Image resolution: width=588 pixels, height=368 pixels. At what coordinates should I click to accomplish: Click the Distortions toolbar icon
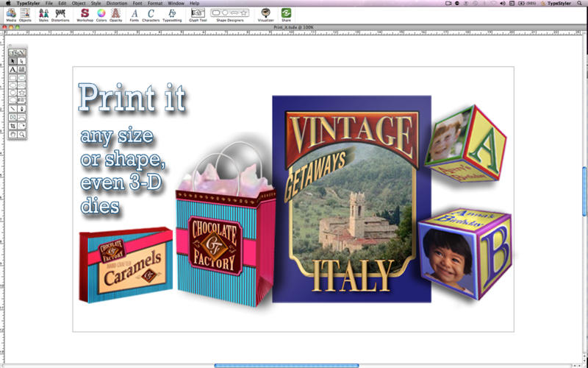(x=60, y=13)
